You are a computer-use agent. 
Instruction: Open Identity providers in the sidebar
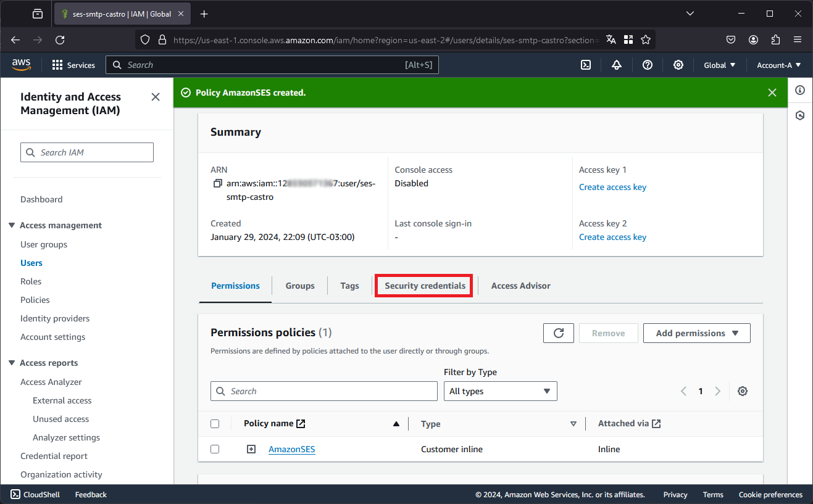point(55,318)
